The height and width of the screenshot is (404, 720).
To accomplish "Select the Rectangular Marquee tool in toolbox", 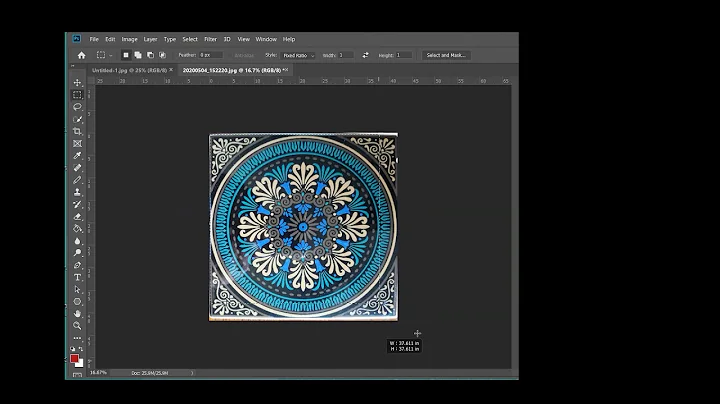I will [x=77, y=95].
